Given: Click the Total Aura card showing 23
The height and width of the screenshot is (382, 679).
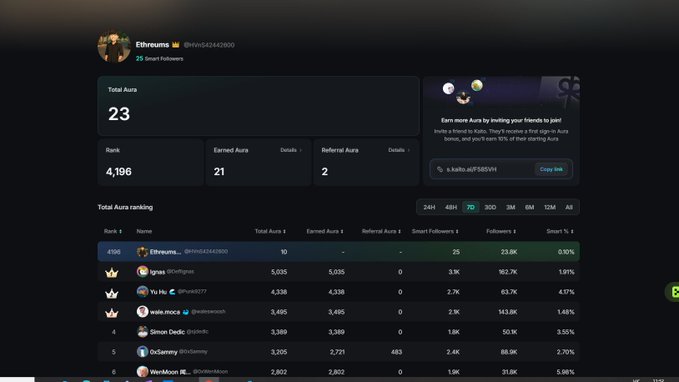Looking at the screenshot, I should pos(259,106).
